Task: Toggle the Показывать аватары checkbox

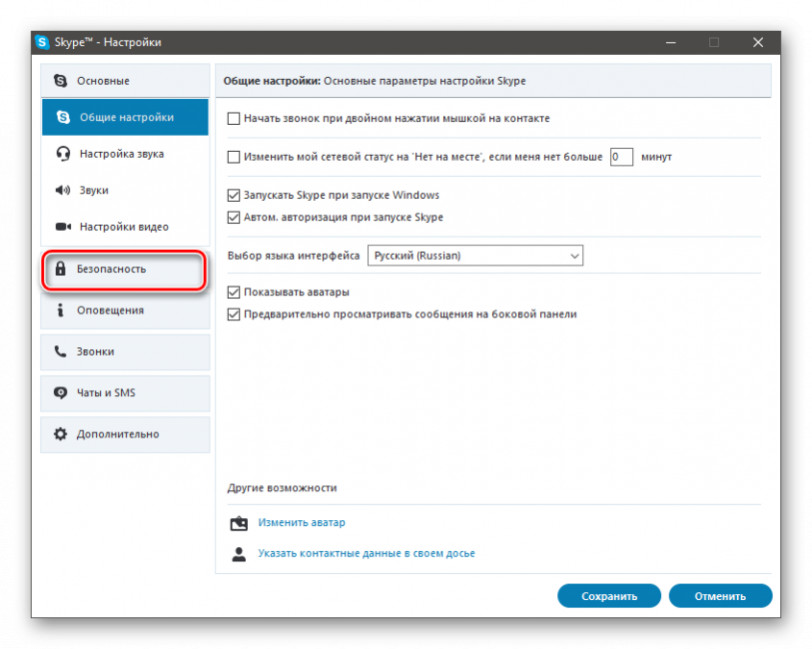Action: 235,293
